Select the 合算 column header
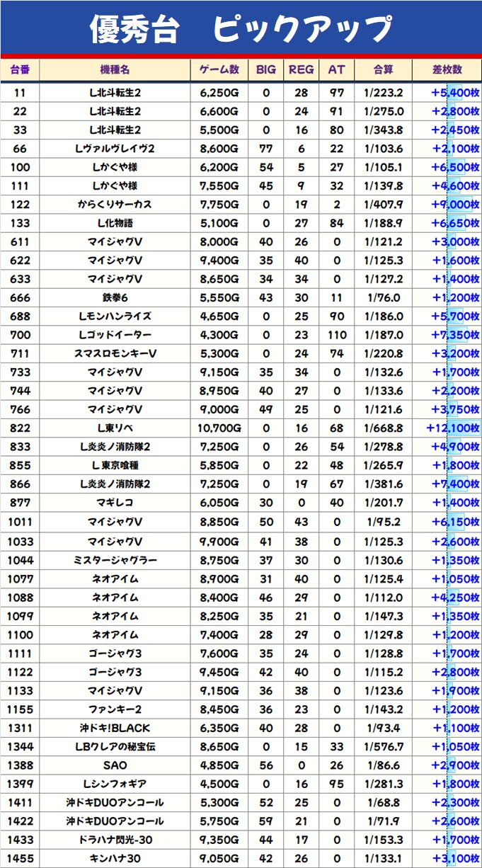 click(384, 69)
